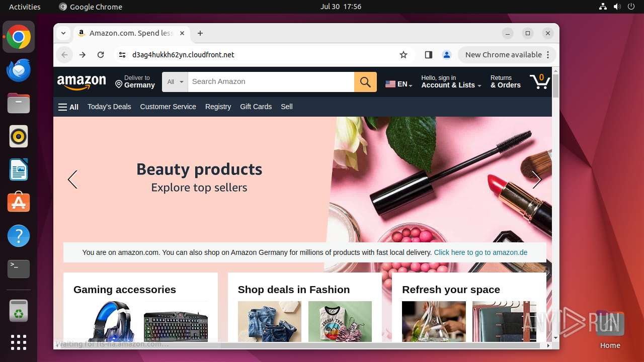The image size is (644, 362).
Task: Show next carousel slide arrow
Action: click(537, 179)
